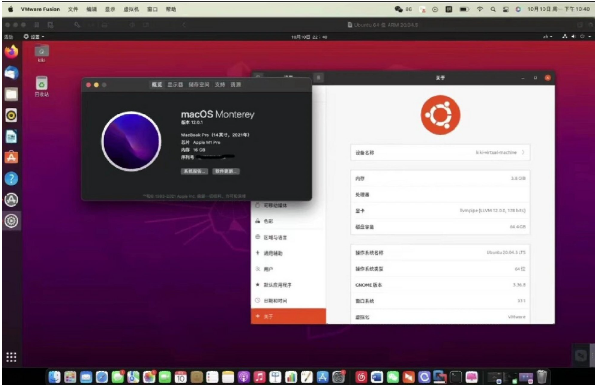Select the Settings gear in Ubuntu dock

tap(11, 221)
